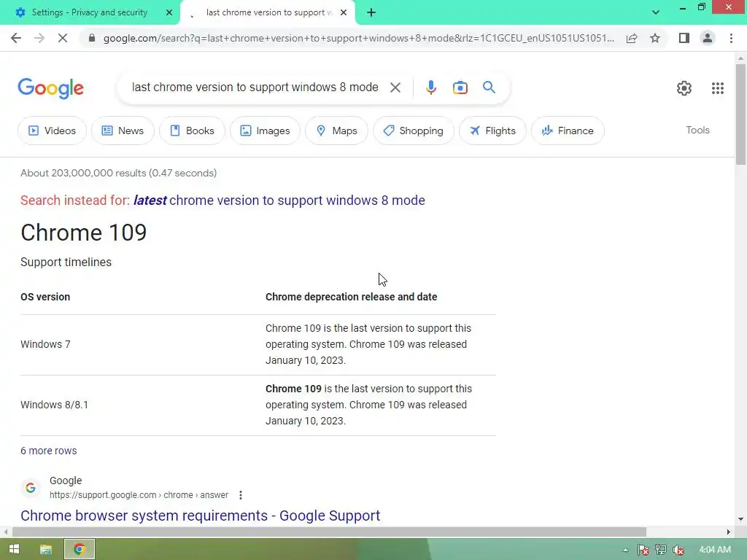Click Chrome deprecation release and date header
747x560 pixels.
tap(351, 297)
